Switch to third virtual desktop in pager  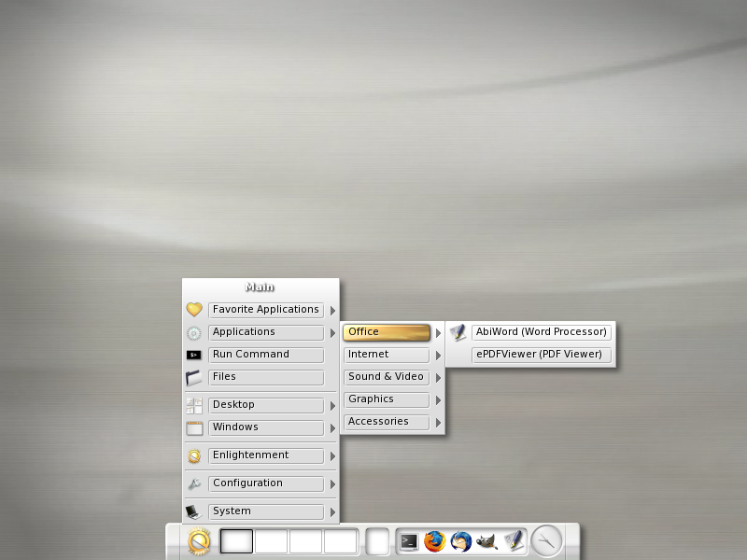tap(306, 541)
